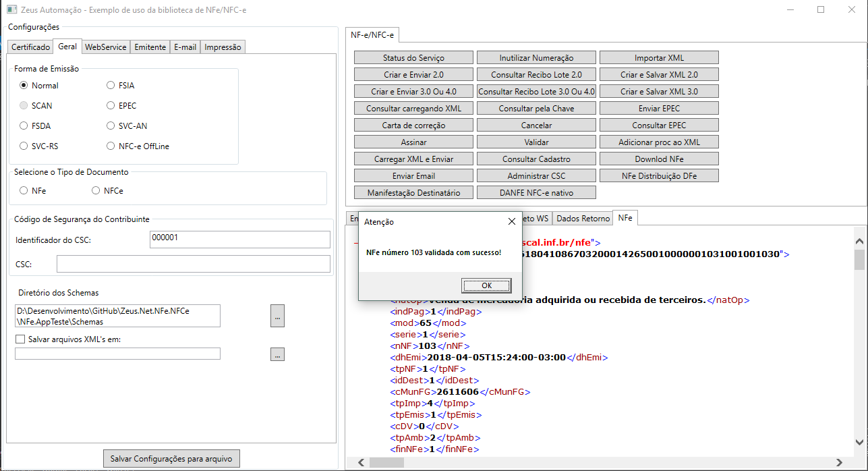The height and width of the screenshot is (471, 868).
Task: Select the NF-e/NFC-e tab
Action: pos(372,34)
